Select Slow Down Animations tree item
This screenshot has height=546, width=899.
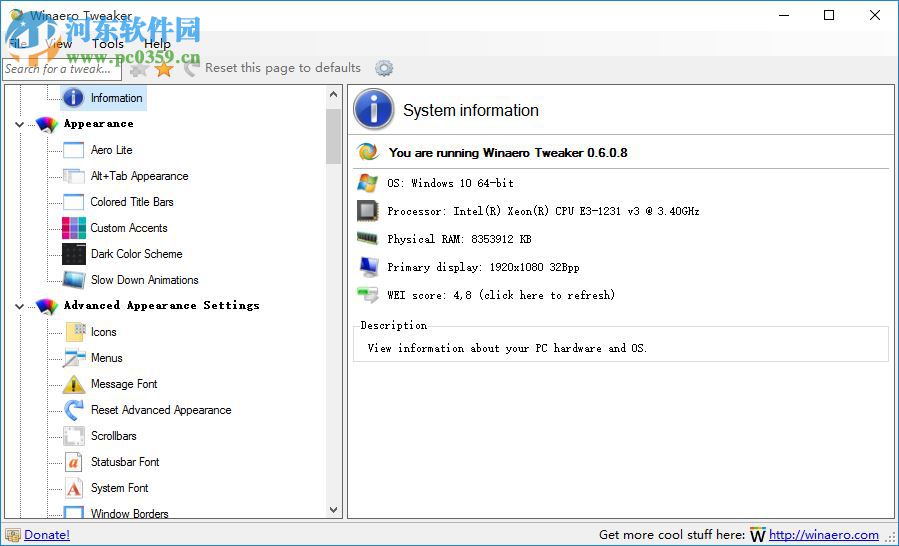point(144,280)
